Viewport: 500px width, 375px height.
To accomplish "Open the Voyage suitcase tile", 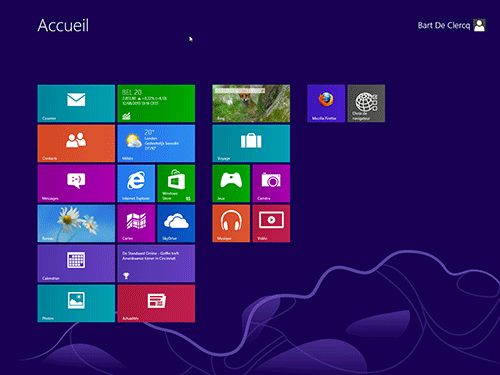I will pos(251,143).
